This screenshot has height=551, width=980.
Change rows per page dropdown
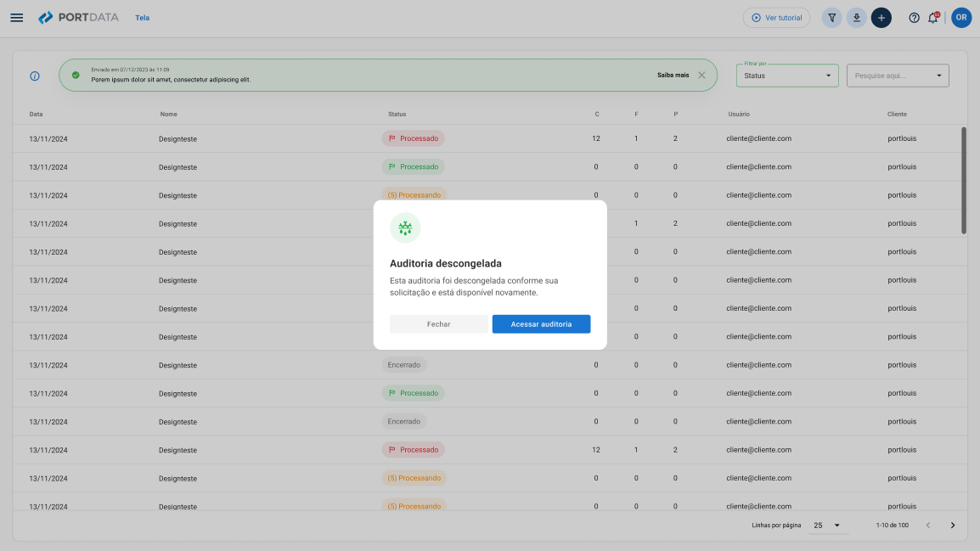pos(826,526)
